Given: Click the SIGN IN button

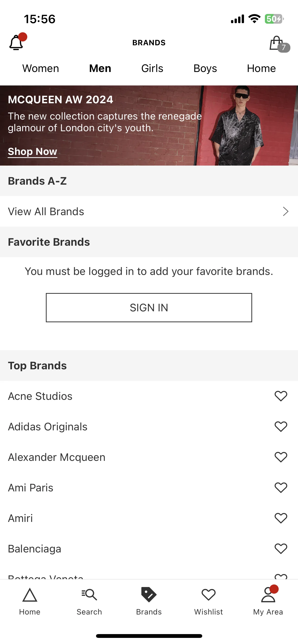Looking at the screenshot, I should (x=149, y=308).
